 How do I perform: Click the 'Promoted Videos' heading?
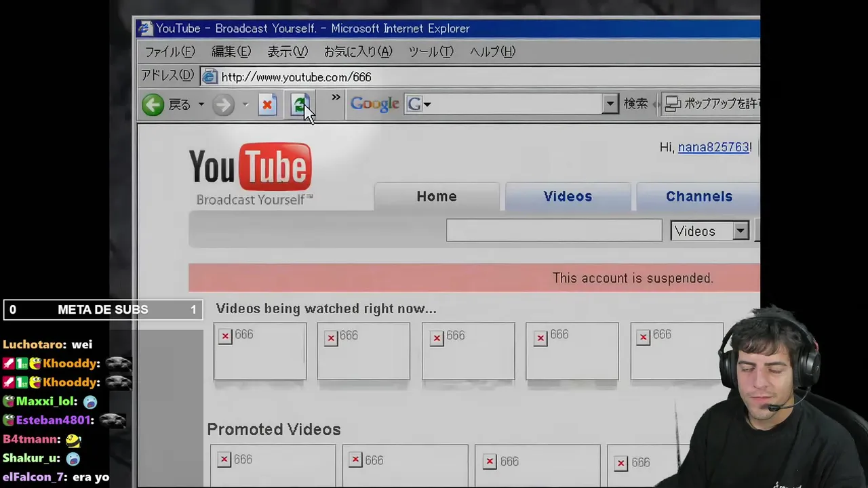coord(274,430)
